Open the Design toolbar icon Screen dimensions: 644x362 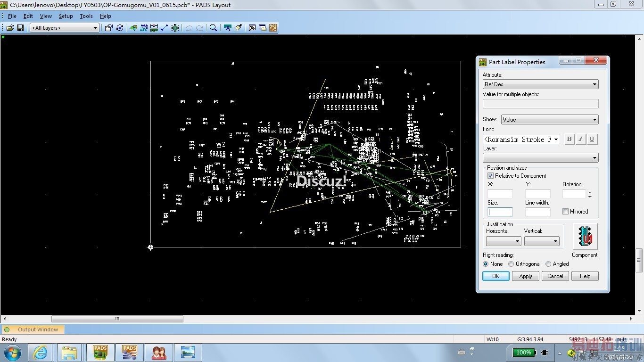(x=144, y=28)
